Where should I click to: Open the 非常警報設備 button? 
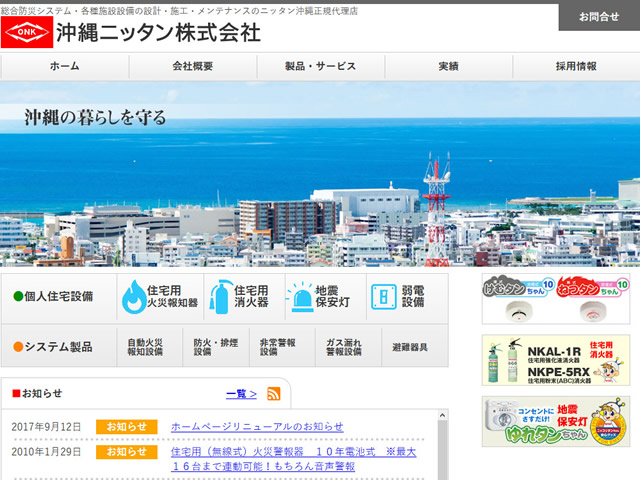[282, 347]
